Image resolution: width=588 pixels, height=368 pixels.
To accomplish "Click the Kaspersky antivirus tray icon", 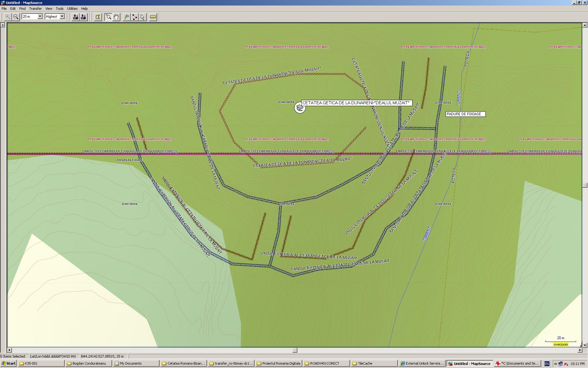I will coord(566,364).
